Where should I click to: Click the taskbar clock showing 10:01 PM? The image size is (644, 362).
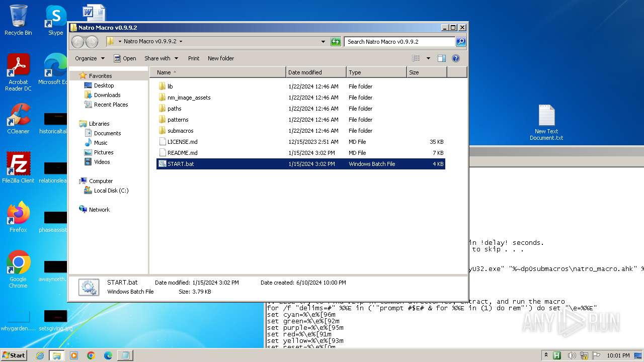click(618, 355)
